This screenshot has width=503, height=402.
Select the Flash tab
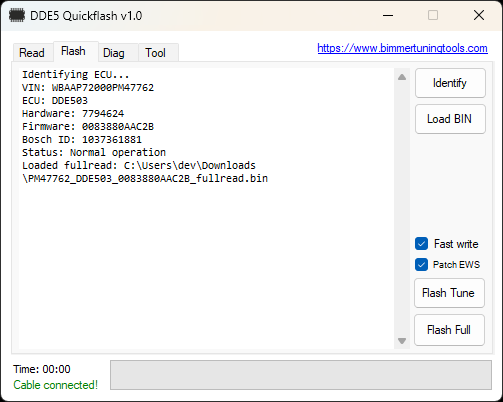(74, 51)
